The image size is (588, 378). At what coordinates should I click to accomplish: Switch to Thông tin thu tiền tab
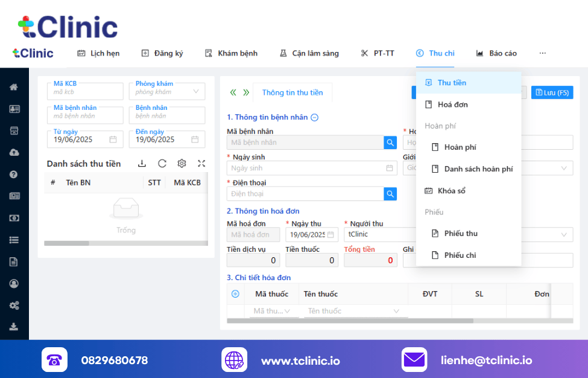292,92
